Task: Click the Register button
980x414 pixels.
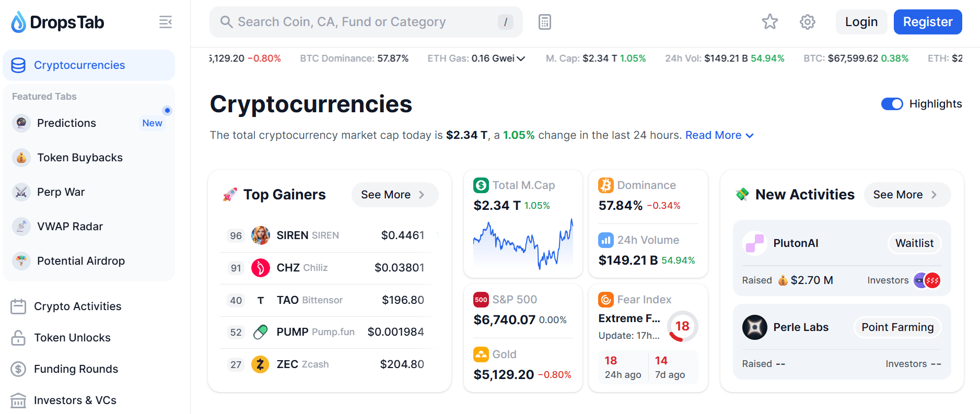Action: (x=927, y=22)
